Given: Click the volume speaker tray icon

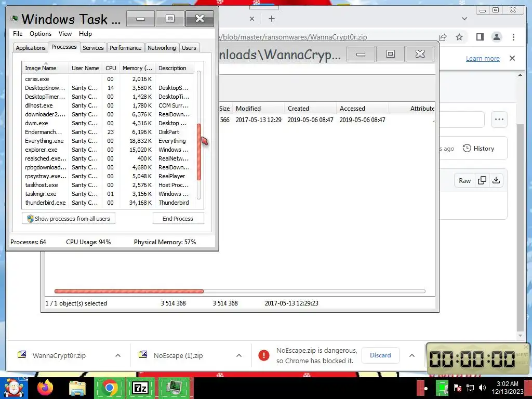Looking at the screenshot, I should click(x=482, y=388).
